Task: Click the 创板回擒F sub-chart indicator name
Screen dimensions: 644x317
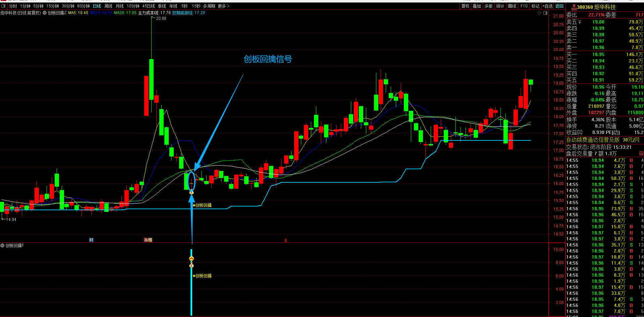Action: [x=15, y=245]
